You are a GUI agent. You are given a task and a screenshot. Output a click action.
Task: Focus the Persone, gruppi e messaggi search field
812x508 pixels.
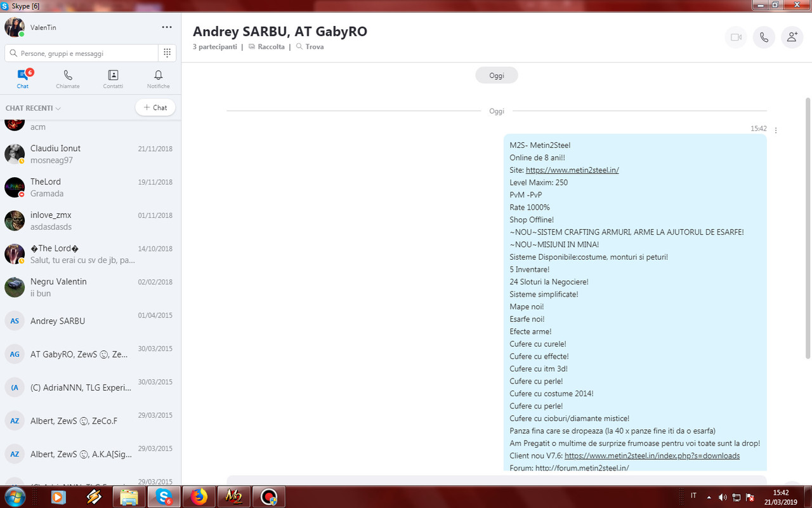(81, 53)
